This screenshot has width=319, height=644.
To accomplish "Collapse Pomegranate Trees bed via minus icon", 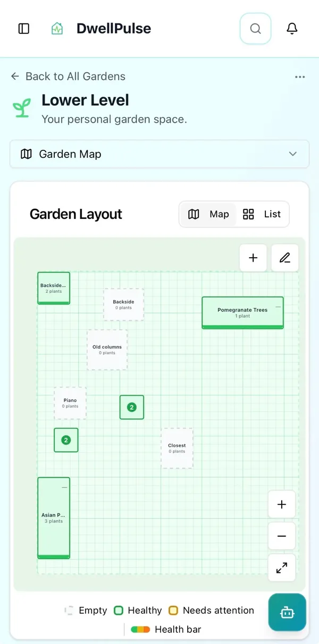I will (278, 307).
